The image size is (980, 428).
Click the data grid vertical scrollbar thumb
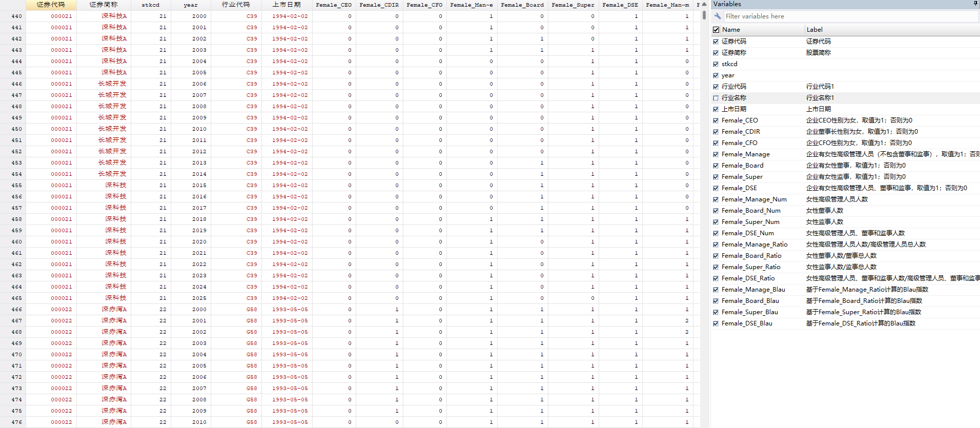(x=704, y=15)
